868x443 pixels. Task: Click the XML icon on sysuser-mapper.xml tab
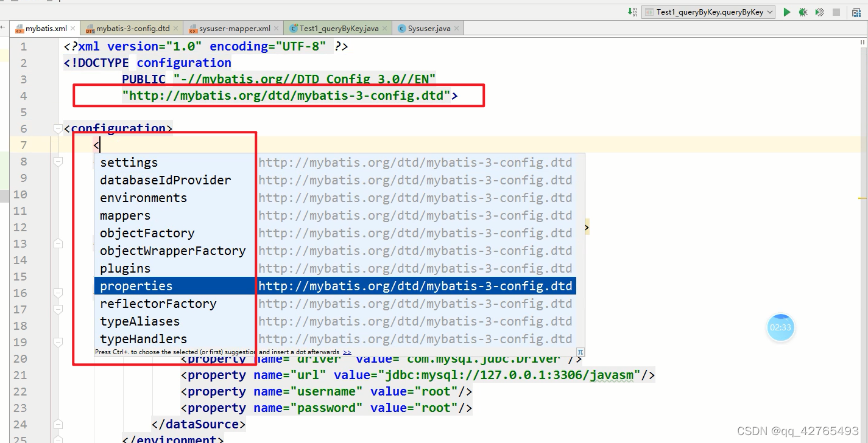193,29
